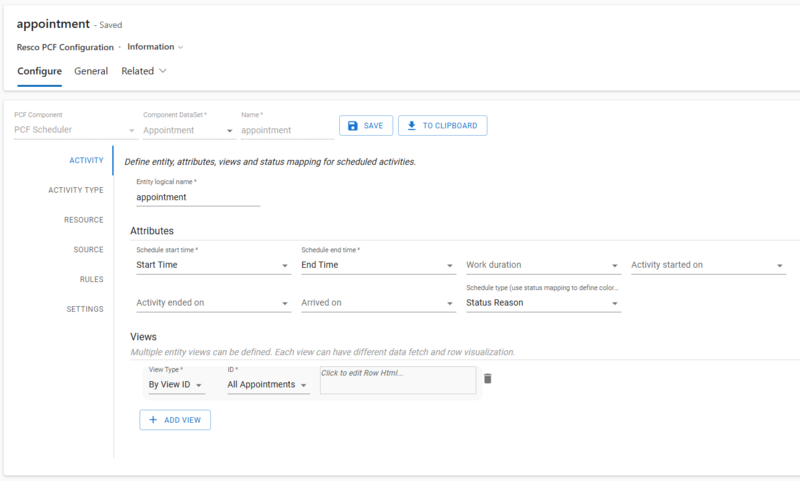Screen dimensions: 800x481
Task: Click the Row Html edit box
Action: pyautogui.click(x=398, y=380)
